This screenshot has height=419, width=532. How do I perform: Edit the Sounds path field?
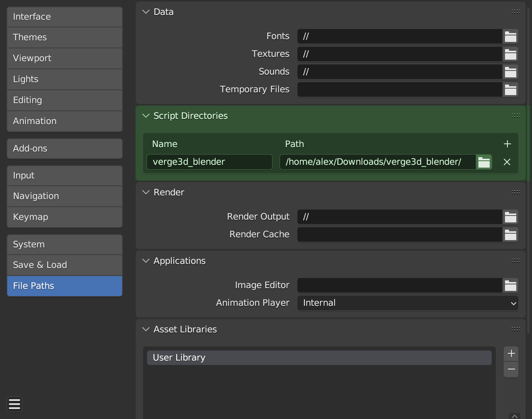pos(400,72)
